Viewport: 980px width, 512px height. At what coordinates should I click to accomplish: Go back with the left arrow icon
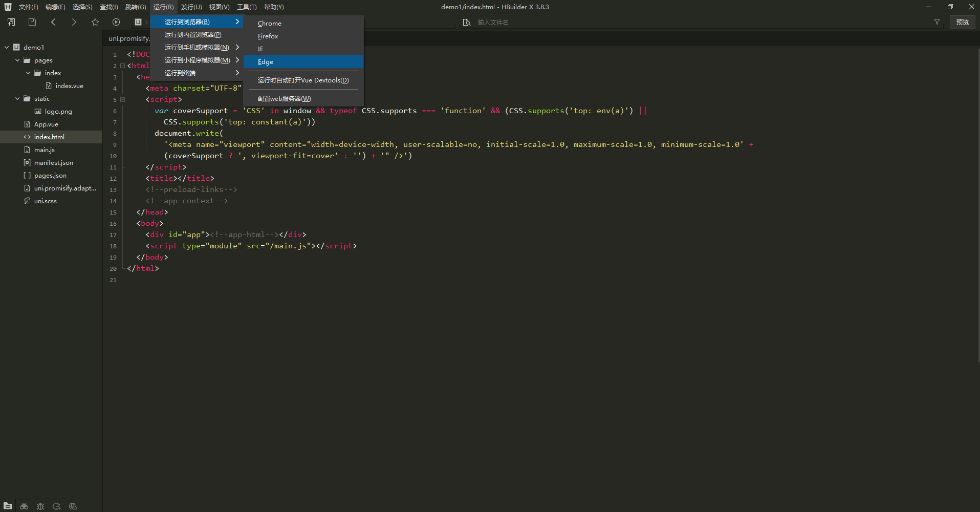pyautogui.click(x=53, y=22)
